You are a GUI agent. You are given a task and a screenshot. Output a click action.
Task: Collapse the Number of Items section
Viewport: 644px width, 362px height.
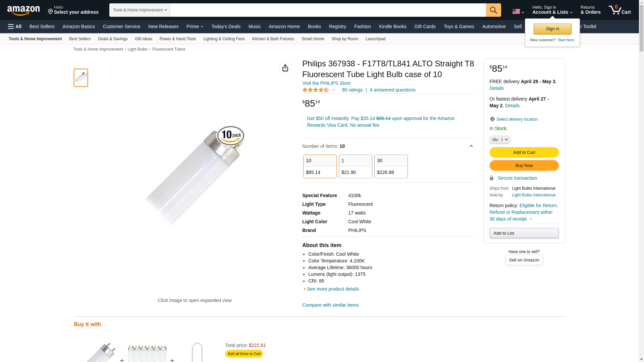[x=471, y=146]
